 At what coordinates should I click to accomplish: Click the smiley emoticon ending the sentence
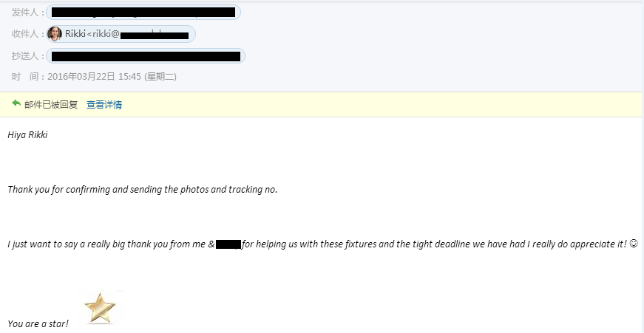point(634,244)
